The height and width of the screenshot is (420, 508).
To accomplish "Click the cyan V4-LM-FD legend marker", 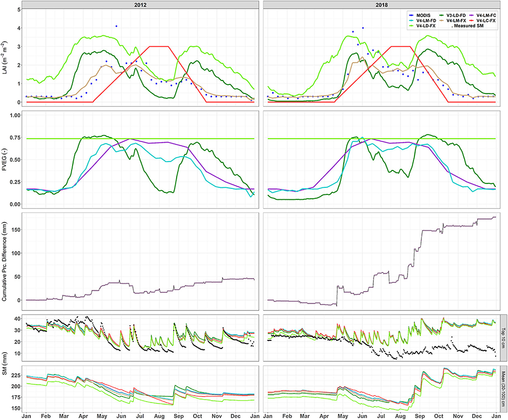I will pyautogui.click(x=411, y=21).
